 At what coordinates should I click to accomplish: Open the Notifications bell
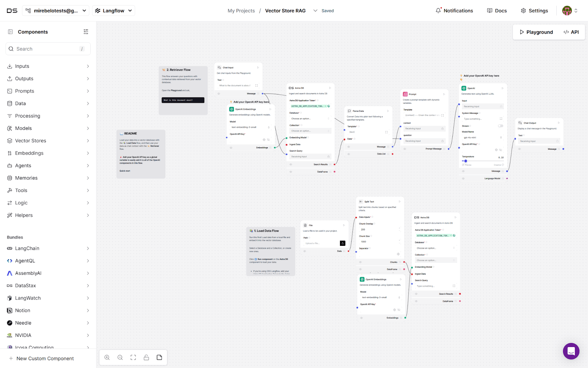click(x=454, y=11)
